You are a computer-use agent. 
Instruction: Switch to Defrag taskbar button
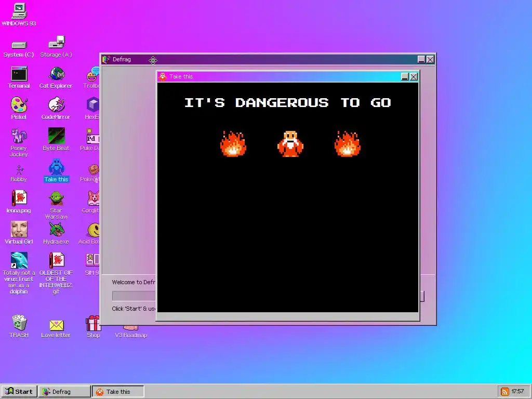click(x=64, y=392)
